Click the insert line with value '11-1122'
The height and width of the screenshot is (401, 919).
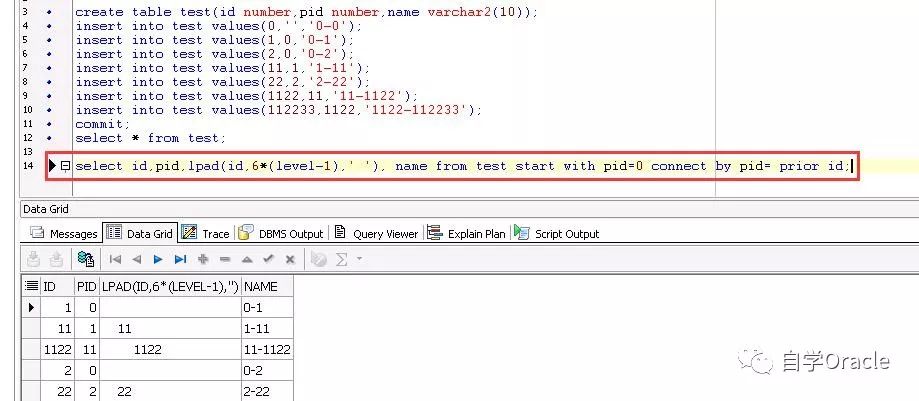[246, 96]
